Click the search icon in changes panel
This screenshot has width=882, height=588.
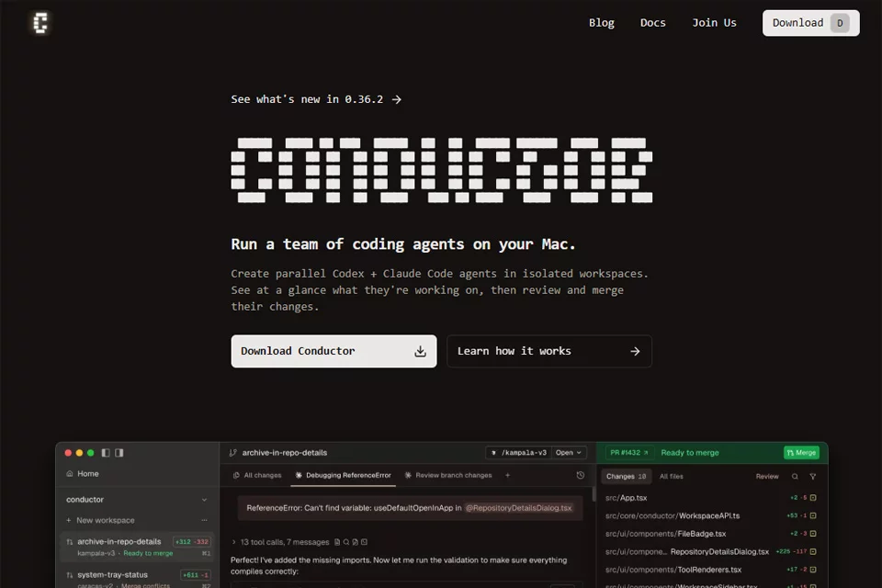795,477
